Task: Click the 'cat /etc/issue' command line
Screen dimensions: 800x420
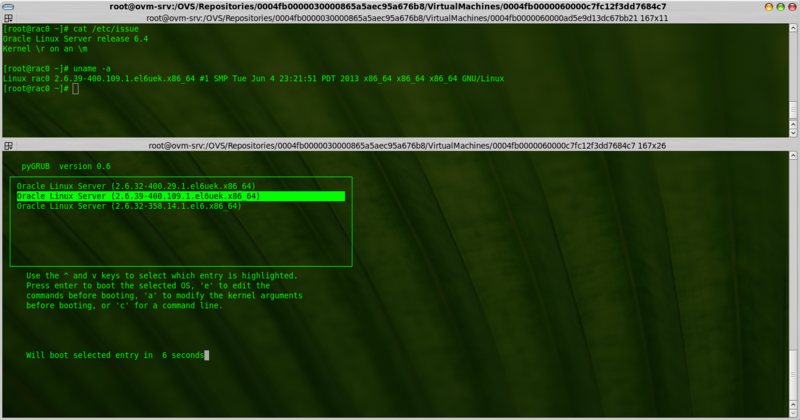Action: click(70, 29)
